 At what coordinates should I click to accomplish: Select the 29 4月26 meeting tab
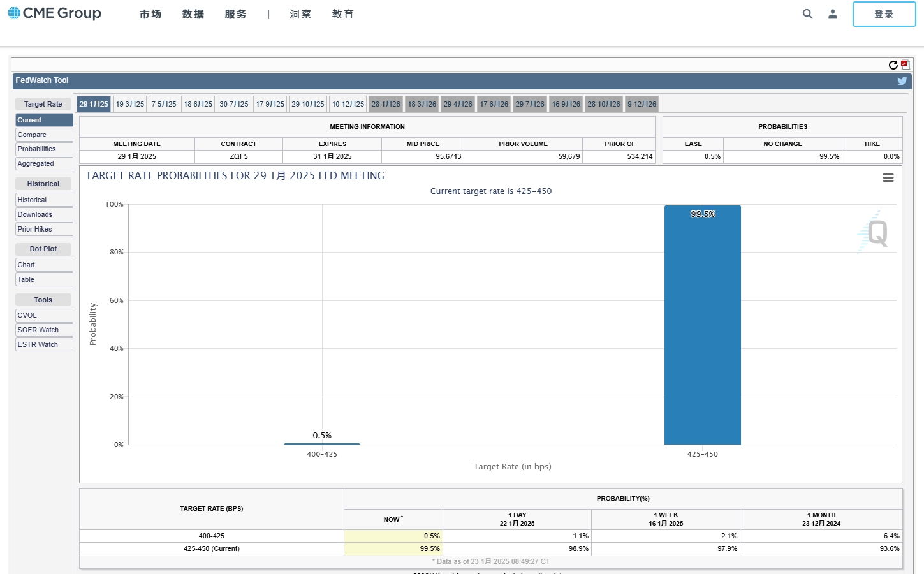(458, 104)
